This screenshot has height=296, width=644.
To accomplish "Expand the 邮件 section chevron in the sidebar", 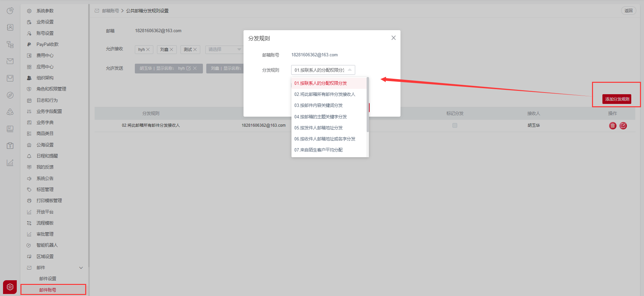I will [x=81, y=268].
